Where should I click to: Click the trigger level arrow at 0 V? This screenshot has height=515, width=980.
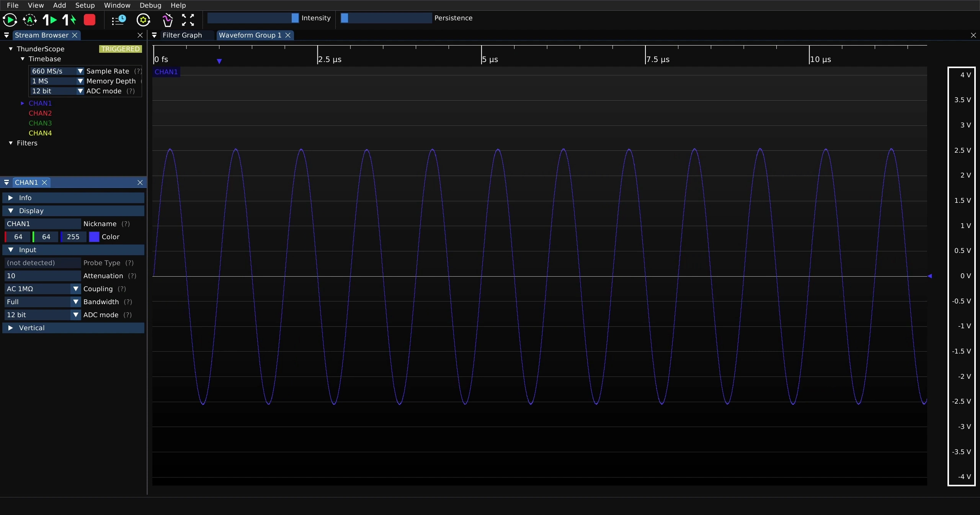point(929,276)
